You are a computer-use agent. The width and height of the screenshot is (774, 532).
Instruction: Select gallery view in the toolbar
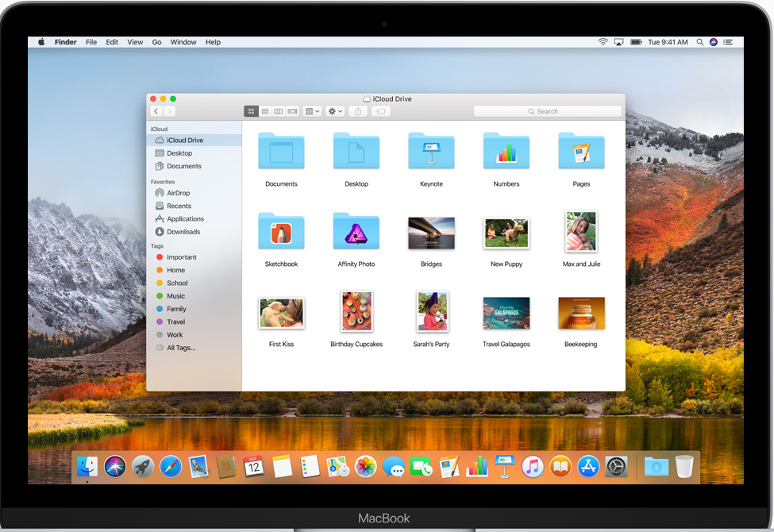pyautogui.click(x=292, y=111)
